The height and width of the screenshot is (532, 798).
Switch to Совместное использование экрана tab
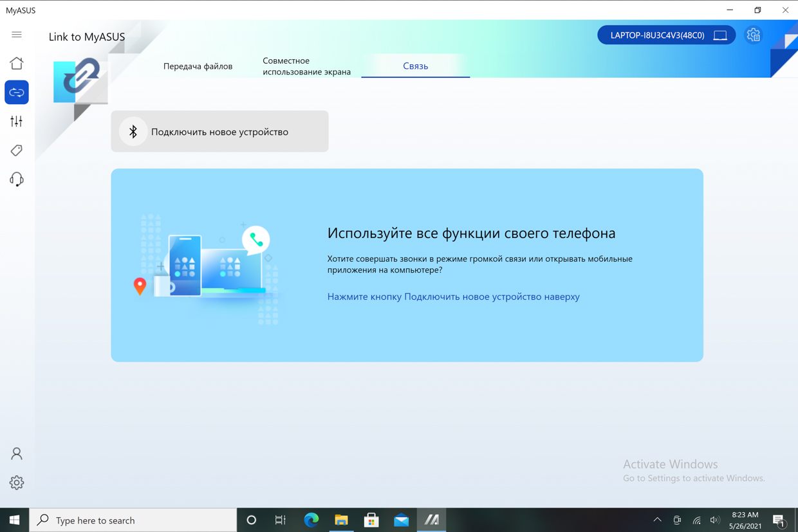[x=306, y=66]
